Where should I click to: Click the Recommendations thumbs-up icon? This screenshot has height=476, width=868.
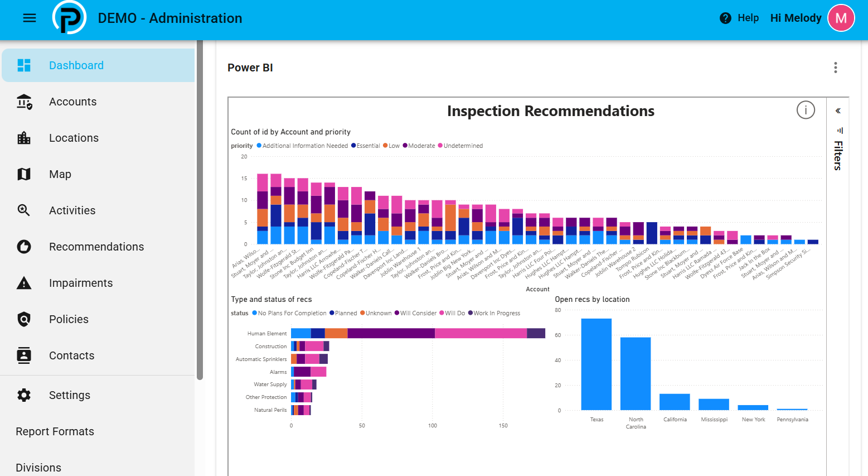pyautogui.click(x=24, y=247)
